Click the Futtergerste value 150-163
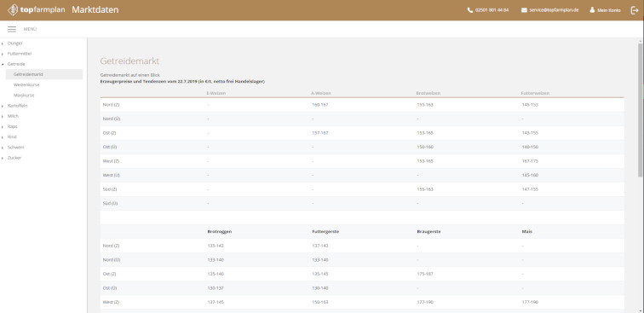Image resolution: width=644 pixels, height=313 pixels. [x=320, y=302]
